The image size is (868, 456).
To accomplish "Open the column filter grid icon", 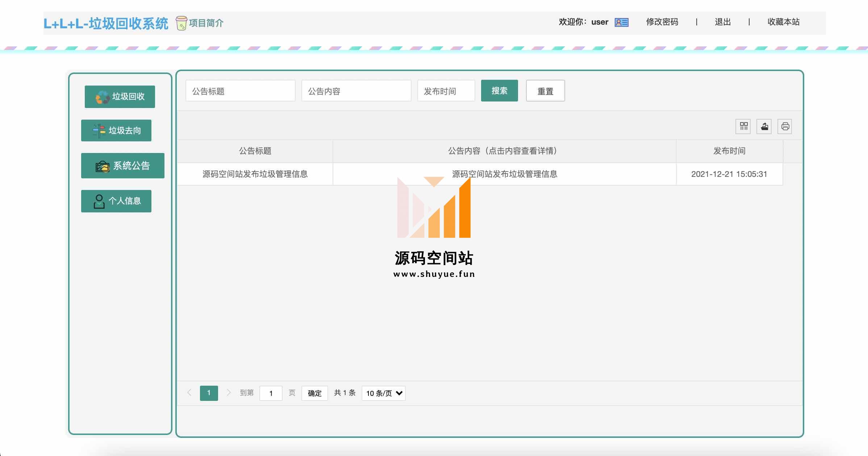I will pos(743,127).
